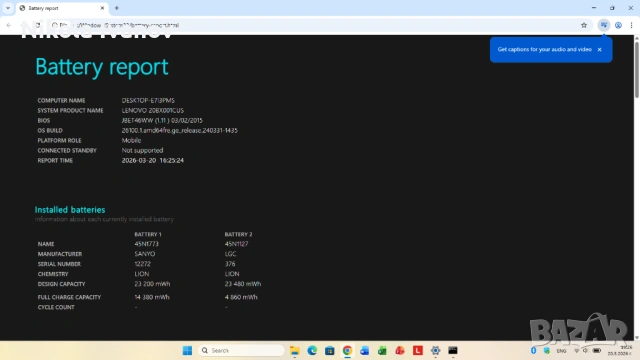Open the tab search dropdown arrow
This screenshot has height=360, width=640.
point(8,8)
